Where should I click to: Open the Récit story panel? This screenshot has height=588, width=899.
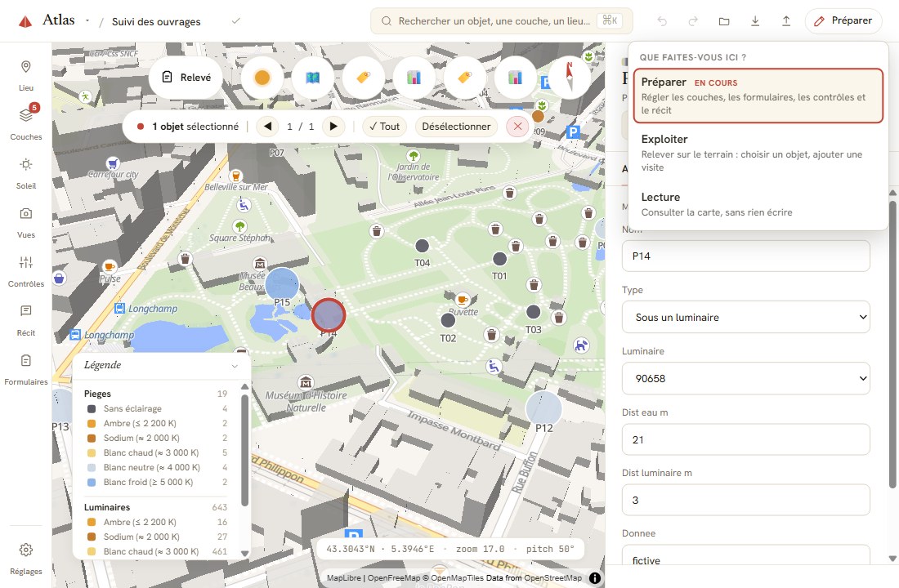pos(26,320)
